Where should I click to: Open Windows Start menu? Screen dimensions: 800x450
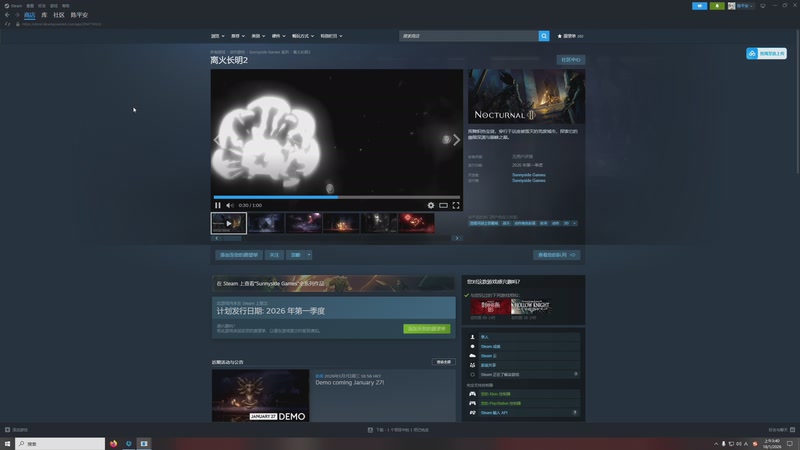(x=7, y=444)
